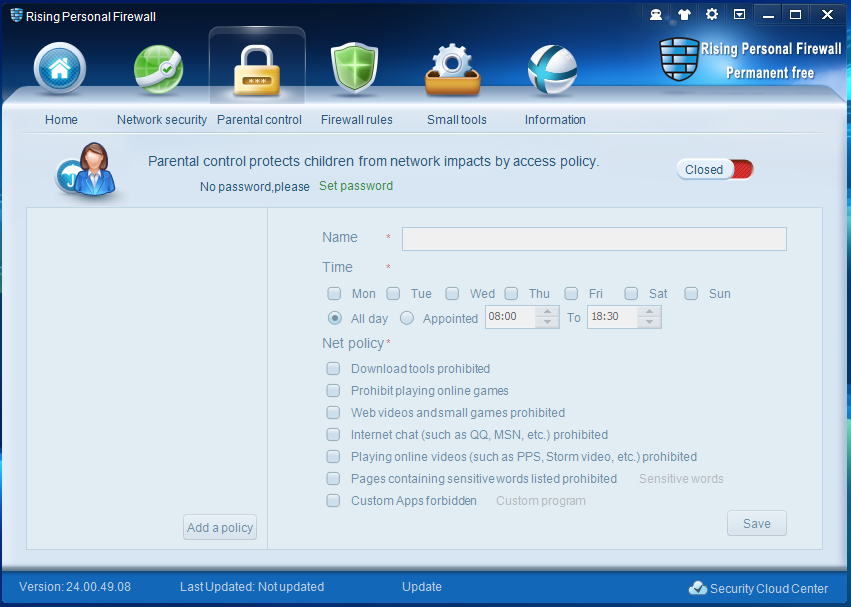Viewport: 851px width, 607px height.
Task: Click the Add a policy button
Action: click(220, 527)
